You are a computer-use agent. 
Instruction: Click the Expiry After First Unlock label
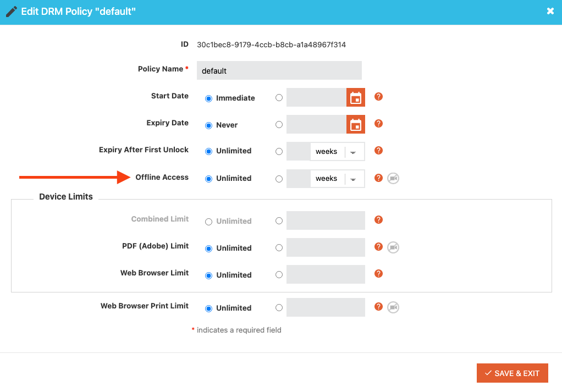[144, 150]
